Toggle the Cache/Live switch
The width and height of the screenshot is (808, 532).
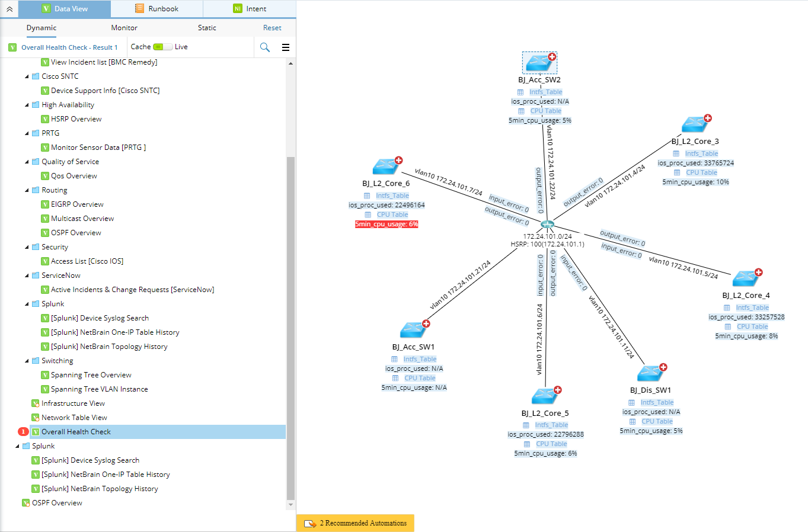click(x=162, y=47)
